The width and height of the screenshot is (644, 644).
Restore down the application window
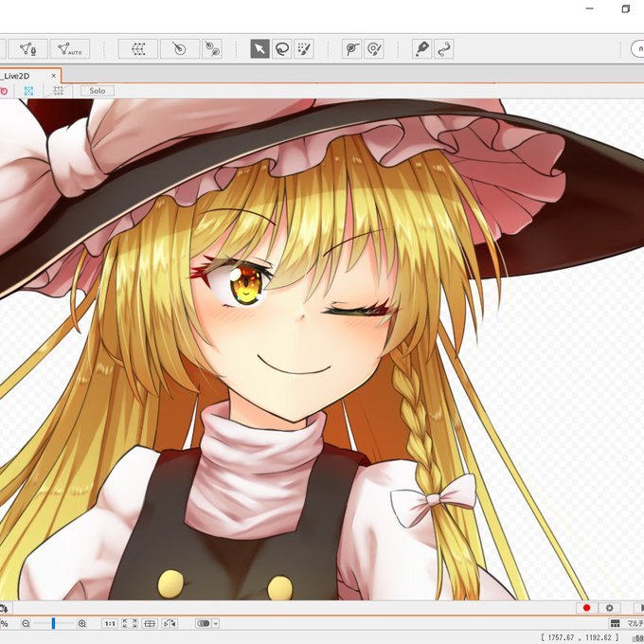[x=625, y=9]
